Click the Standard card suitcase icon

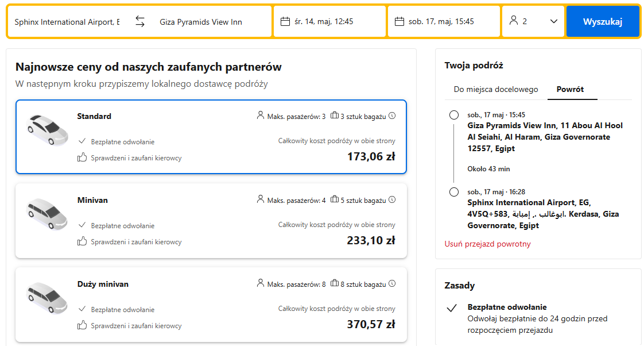pyautogui.click(x=335, y=115)
